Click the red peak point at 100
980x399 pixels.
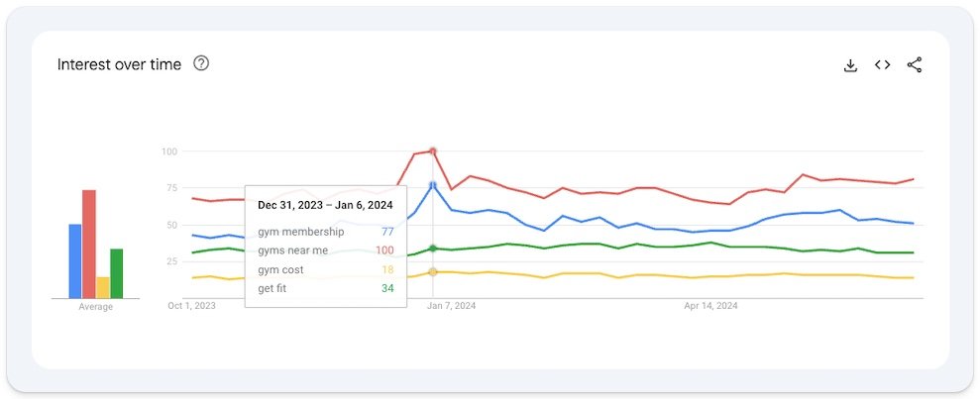(433, 151)
